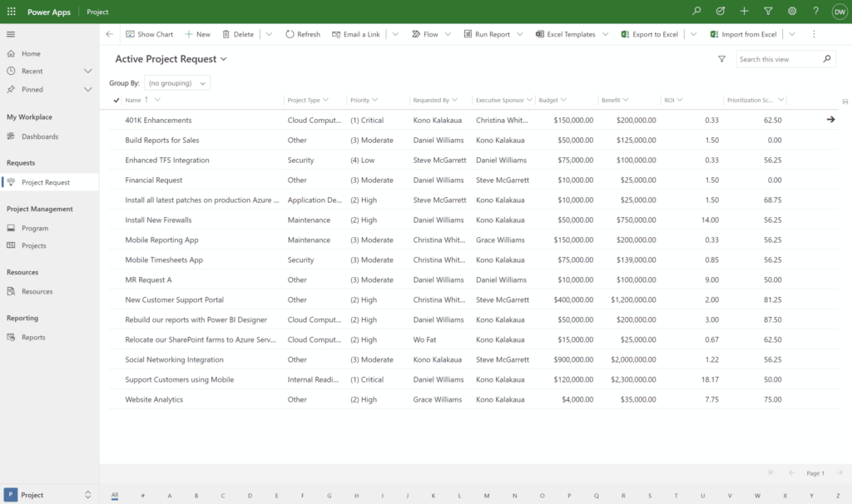Open the Active Project Request view selector
This screenshot has height=504, width=852.
171,59
